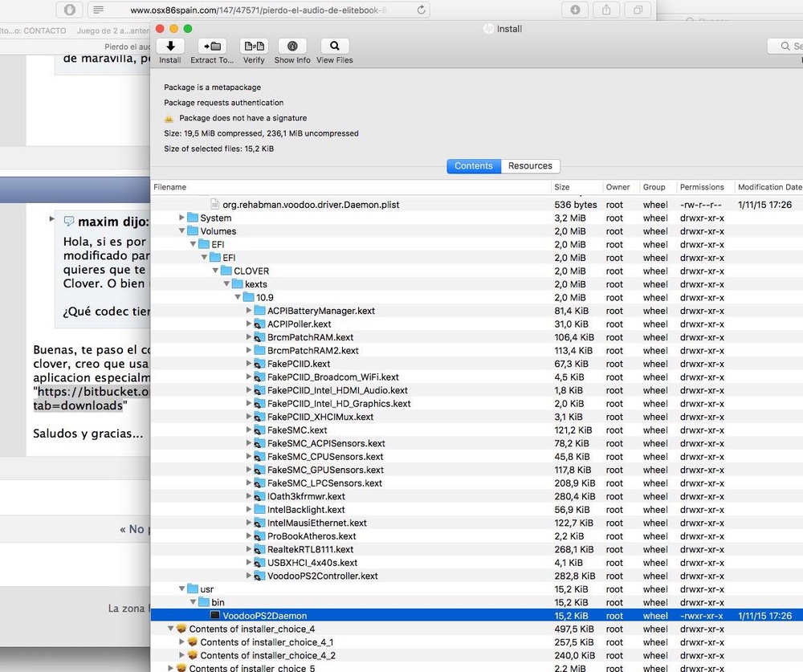Collapse the Volumes folder
This screenshot has width=803, height=672.
(x=181, y=231)
